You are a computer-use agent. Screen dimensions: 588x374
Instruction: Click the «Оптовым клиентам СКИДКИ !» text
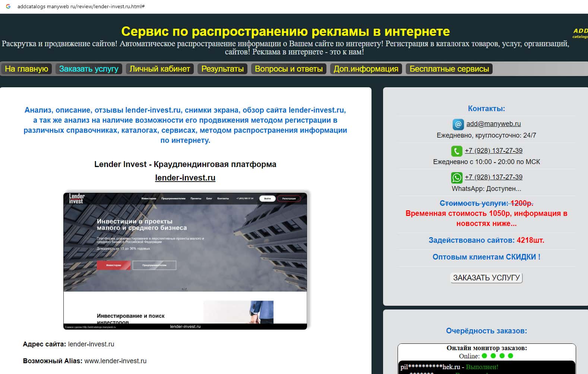486,257
